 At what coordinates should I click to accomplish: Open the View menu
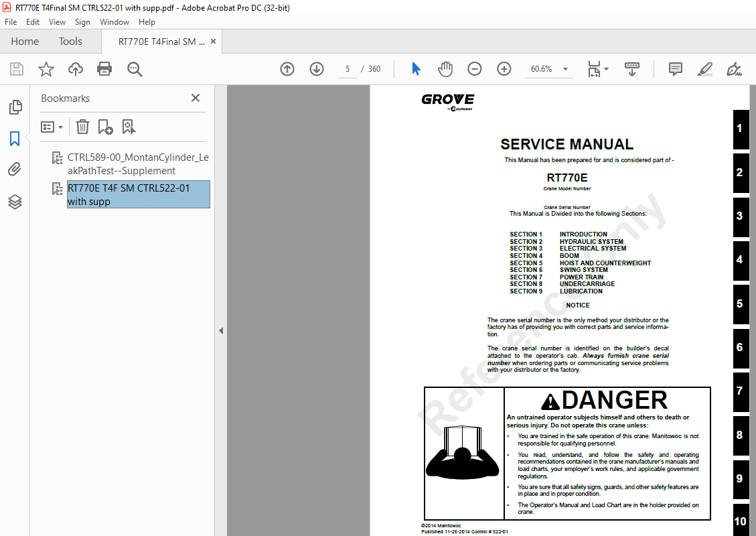(x=57, y=21)
